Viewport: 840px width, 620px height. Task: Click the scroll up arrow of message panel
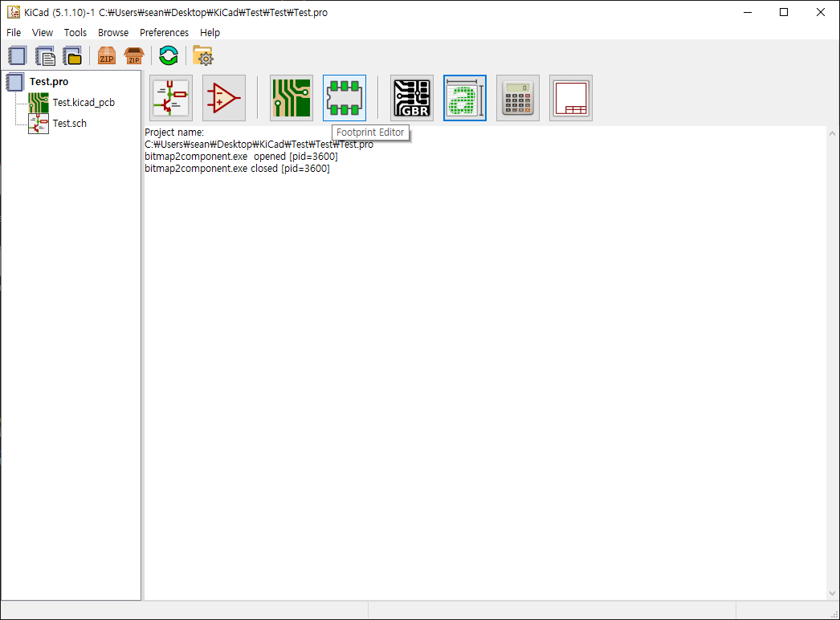click(832, 133)
